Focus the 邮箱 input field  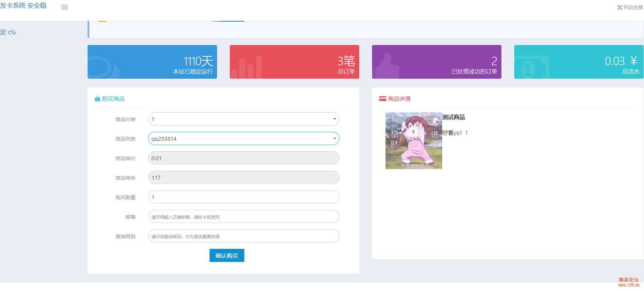[x=244, y=217]
